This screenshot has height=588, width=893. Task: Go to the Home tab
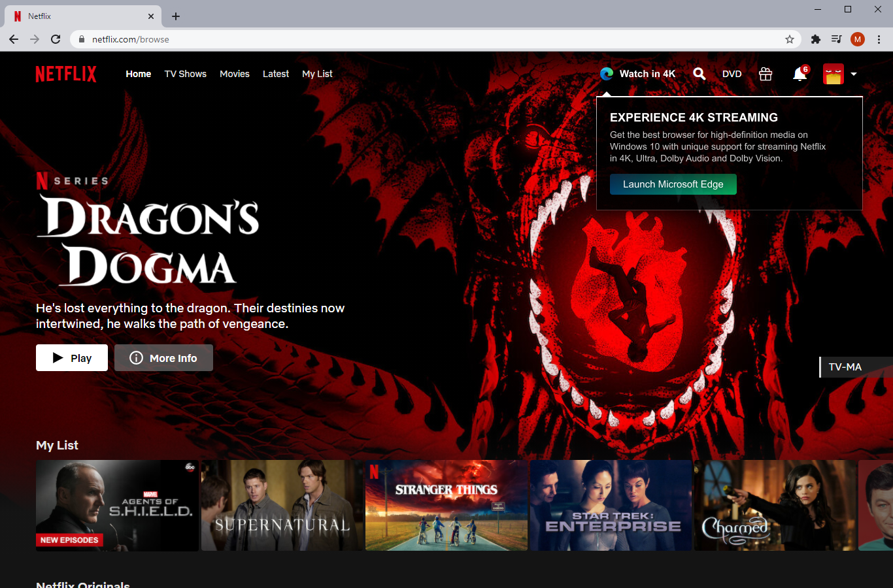click(139, 74)
